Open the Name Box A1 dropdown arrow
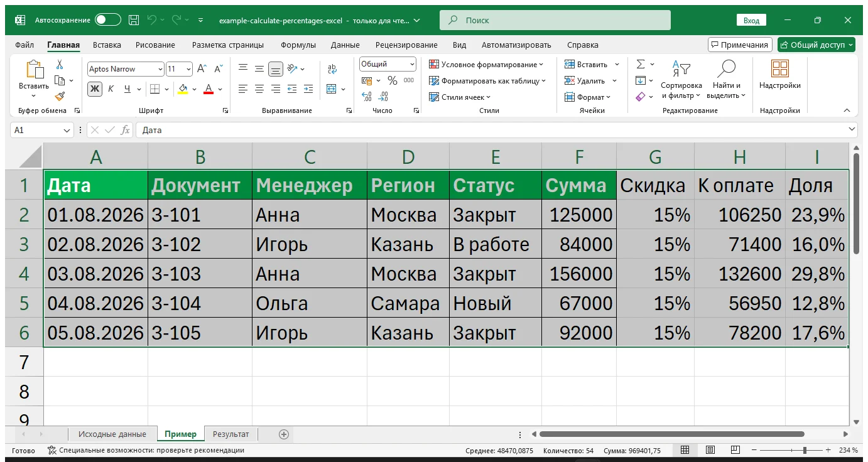868x462 pixels. 67,130
